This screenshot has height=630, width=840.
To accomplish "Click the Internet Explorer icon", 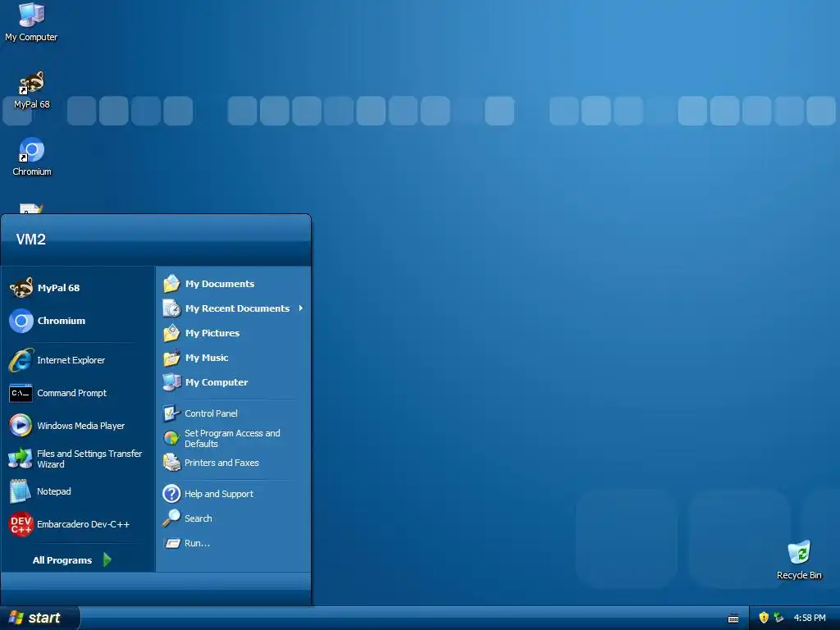I will tap(21, 360).
